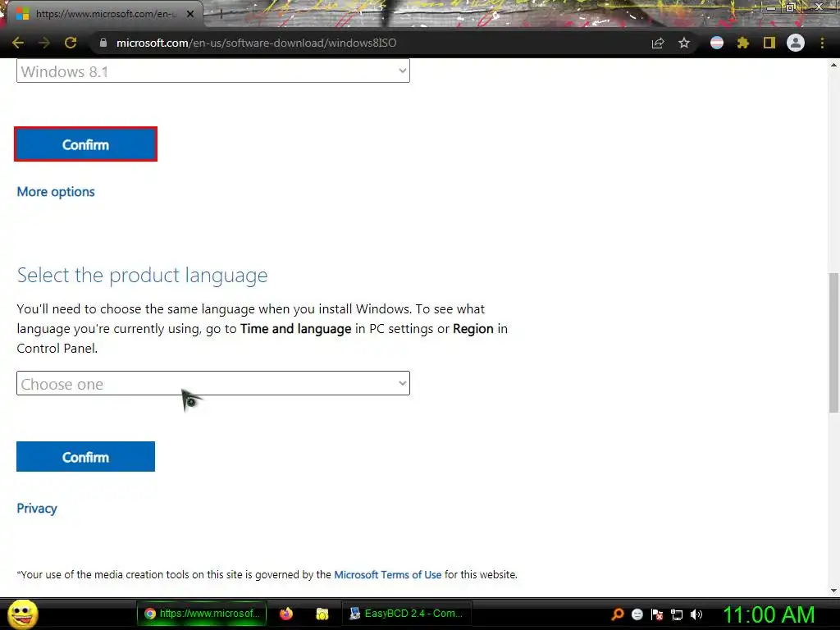Switch to EasyBCD 2.4 taskbar window
Screen dimensions: 840x630
point(406,614)
